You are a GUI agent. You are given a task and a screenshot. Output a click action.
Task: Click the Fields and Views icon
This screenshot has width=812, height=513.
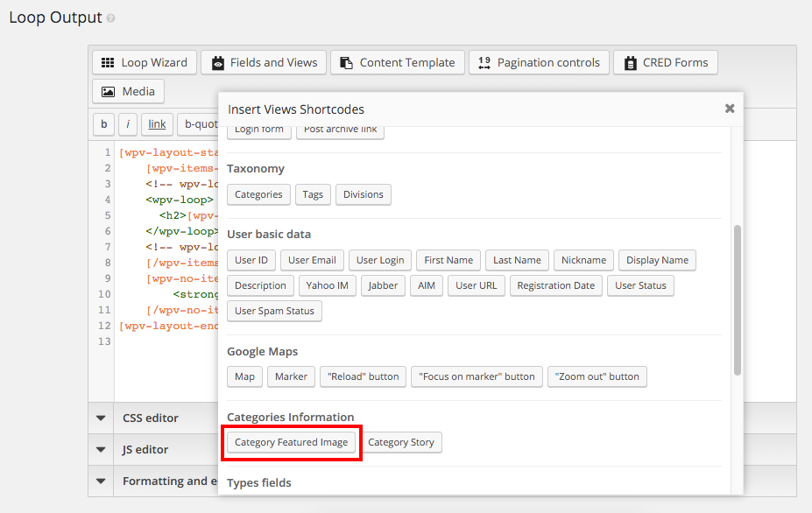coord(218,63)
